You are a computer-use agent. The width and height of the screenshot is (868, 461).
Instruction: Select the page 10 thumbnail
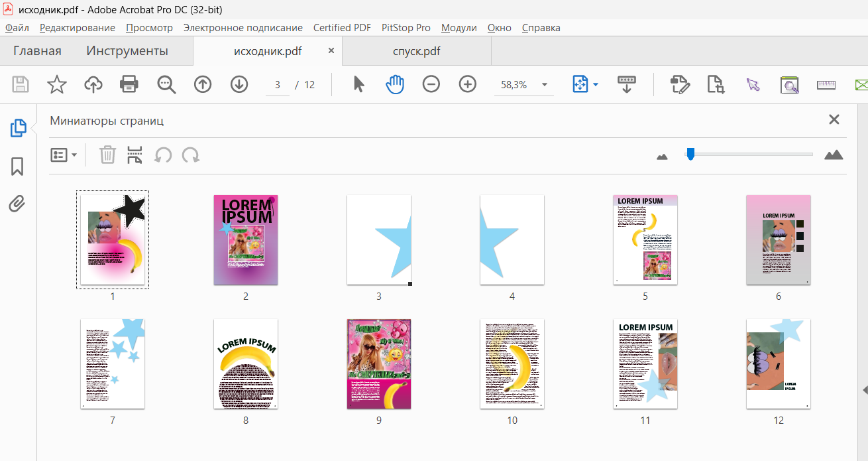[512, 363]
